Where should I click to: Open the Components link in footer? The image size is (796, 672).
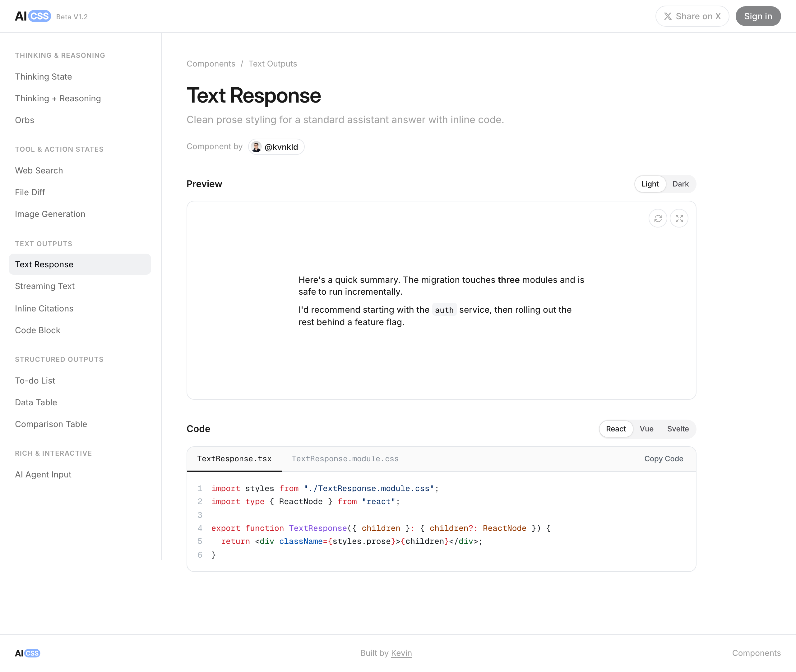click(x=756, y=653)
